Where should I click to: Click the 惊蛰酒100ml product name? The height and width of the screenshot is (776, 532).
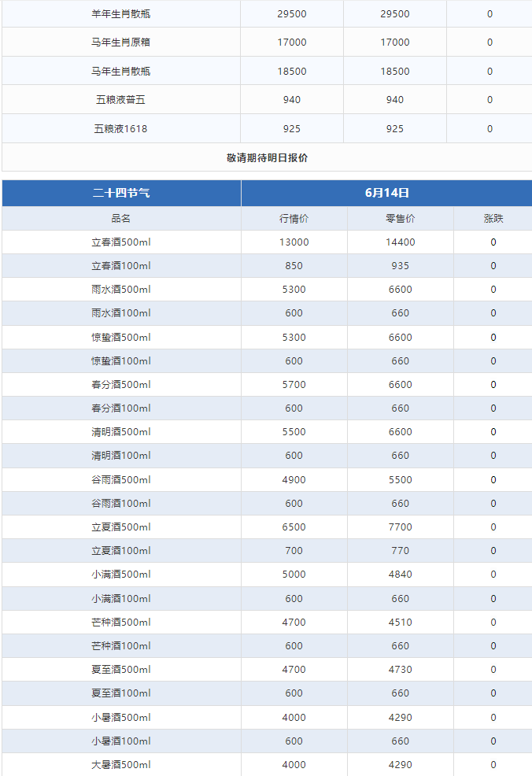click(x=120, y=360)
